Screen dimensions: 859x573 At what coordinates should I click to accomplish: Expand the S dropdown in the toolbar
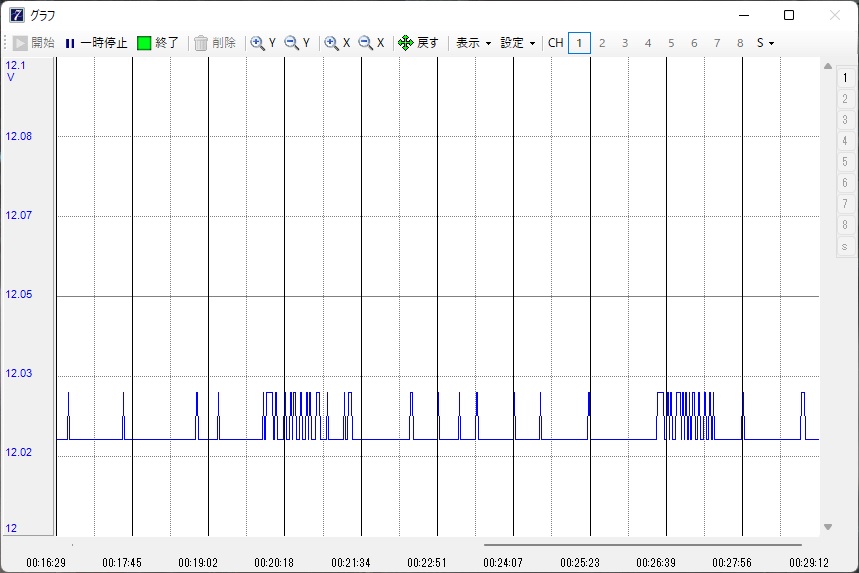click(765, 43)
